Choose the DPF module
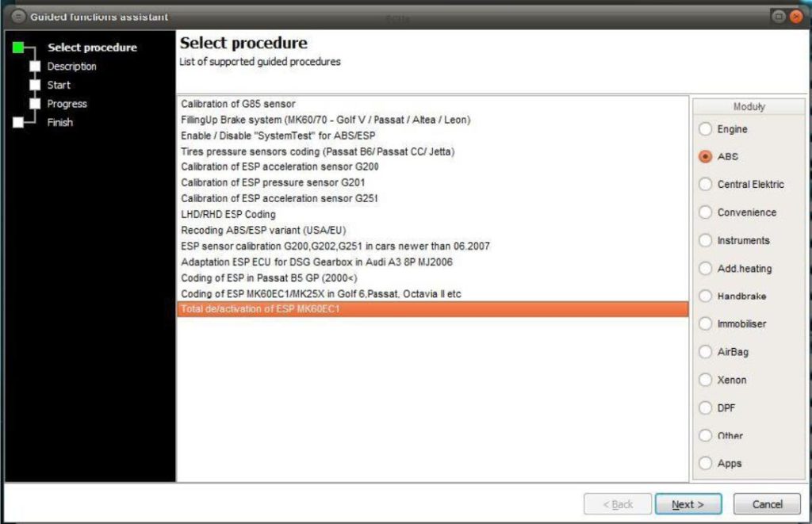Viewport: 812px width, 524px height. tap(705, 407)
